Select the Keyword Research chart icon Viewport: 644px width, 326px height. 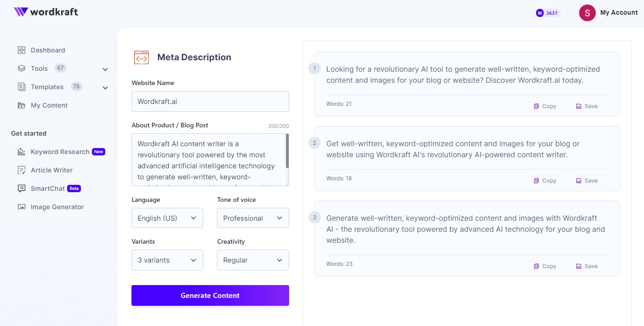click(x=21, y=152)
